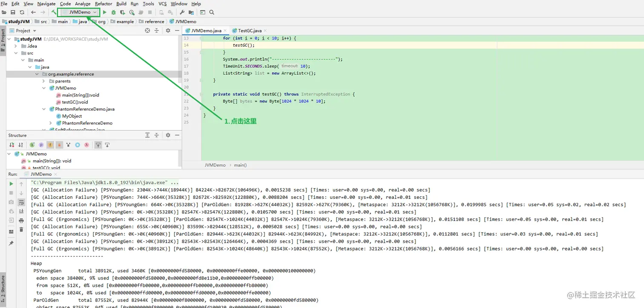Click the main() breadcrumb below the editor

240,165
